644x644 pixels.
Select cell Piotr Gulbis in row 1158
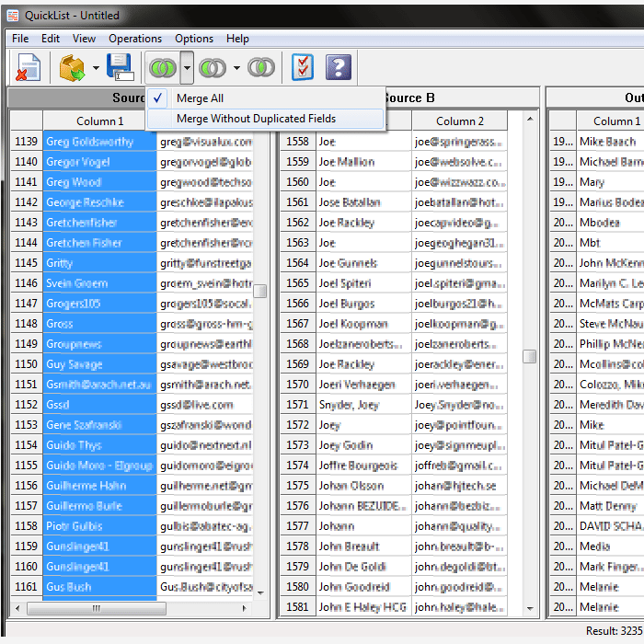(x=99, y=525)
